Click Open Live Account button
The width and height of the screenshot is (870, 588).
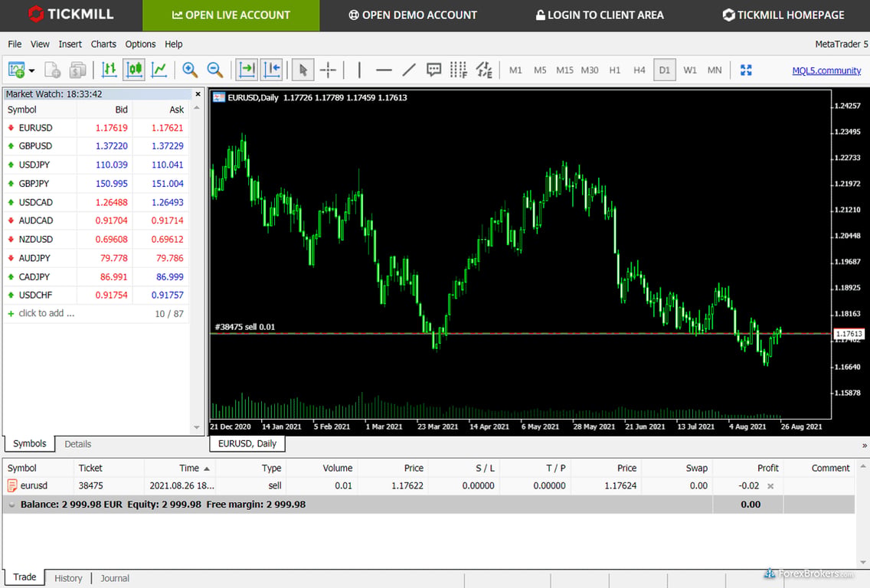coord(231,15)
